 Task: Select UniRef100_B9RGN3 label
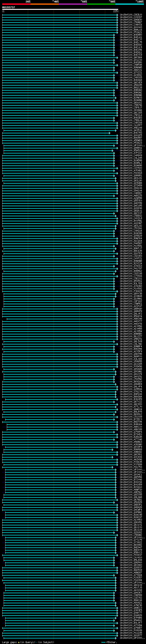[x=131, y=90]
